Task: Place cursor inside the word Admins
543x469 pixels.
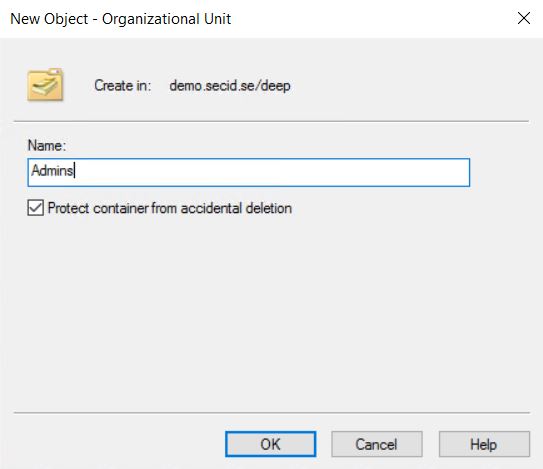Action: click(x=52, y=171)
